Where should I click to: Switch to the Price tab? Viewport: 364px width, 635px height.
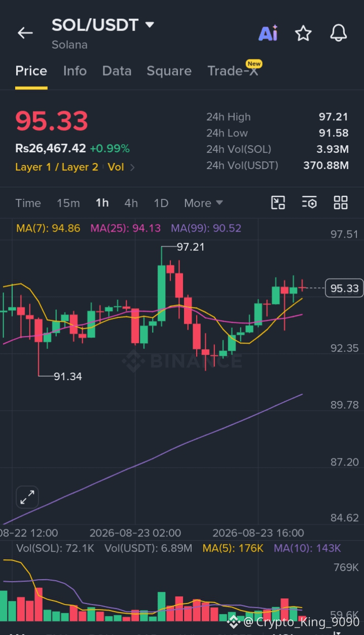coord(31,71)
